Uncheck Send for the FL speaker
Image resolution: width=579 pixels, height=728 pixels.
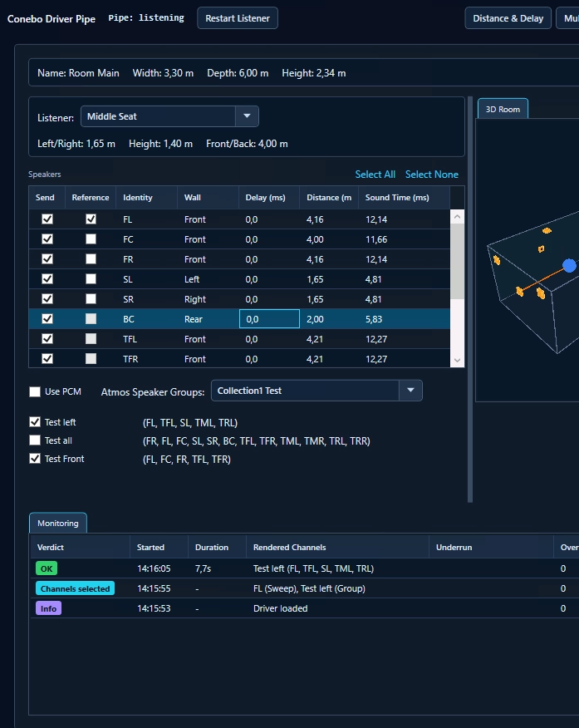[47, 219]
